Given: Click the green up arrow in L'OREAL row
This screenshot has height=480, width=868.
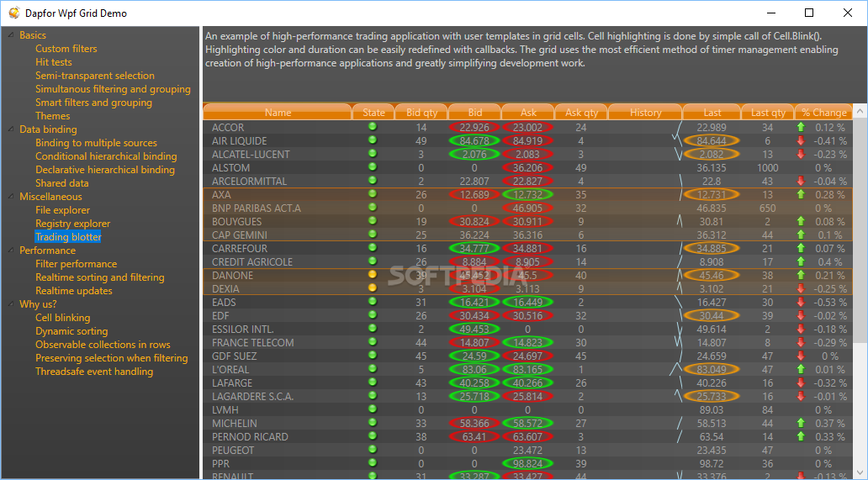Looking at the screenshot, I should tap(801, 369).
